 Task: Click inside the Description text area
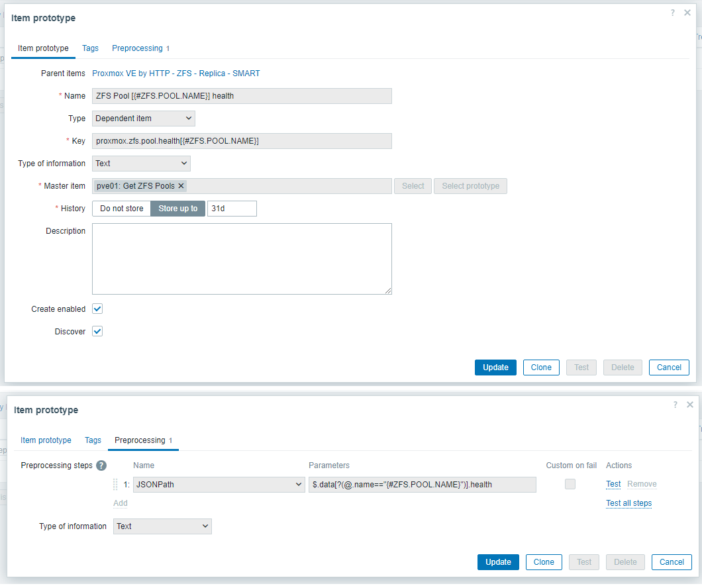tap(242, 258)
